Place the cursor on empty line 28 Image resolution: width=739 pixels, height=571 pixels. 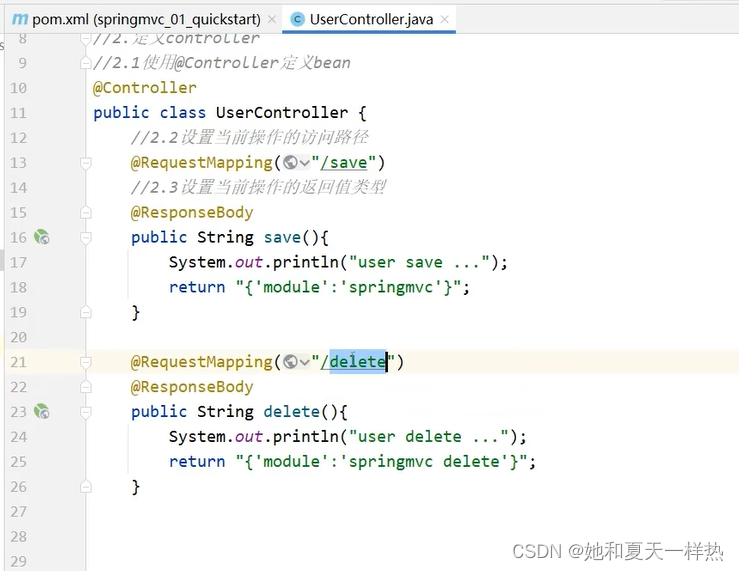pos(410,537)
